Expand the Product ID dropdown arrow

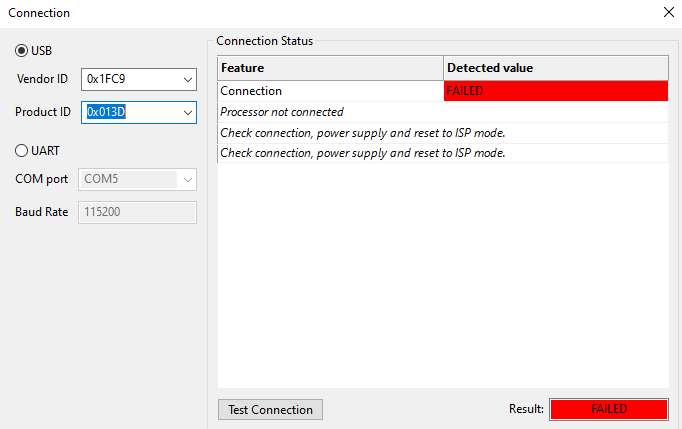187,112
